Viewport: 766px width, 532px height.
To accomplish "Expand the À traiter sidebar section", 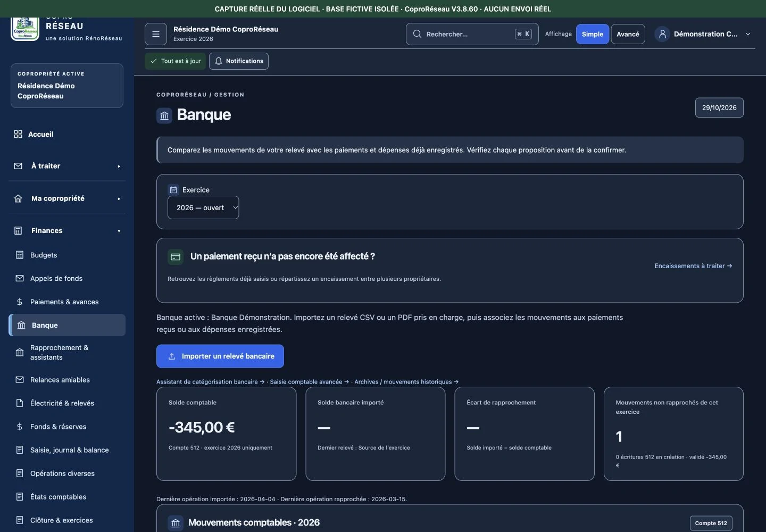I will pyautogui.click(x=67, y=166).
